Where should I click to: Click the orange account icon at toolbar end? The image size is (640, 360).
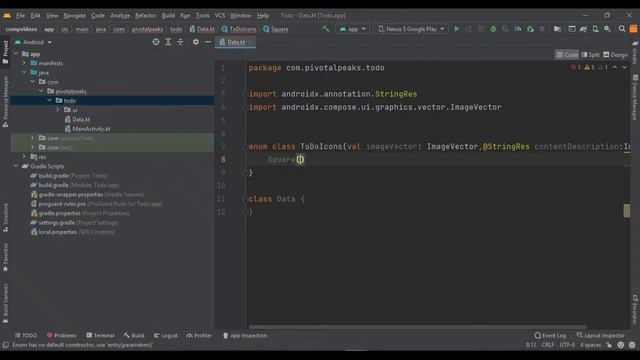633,29
